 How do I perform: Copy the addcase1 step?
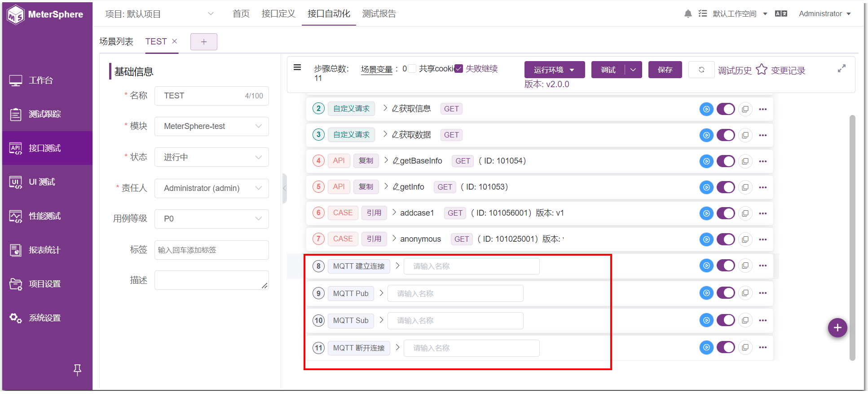745,213
